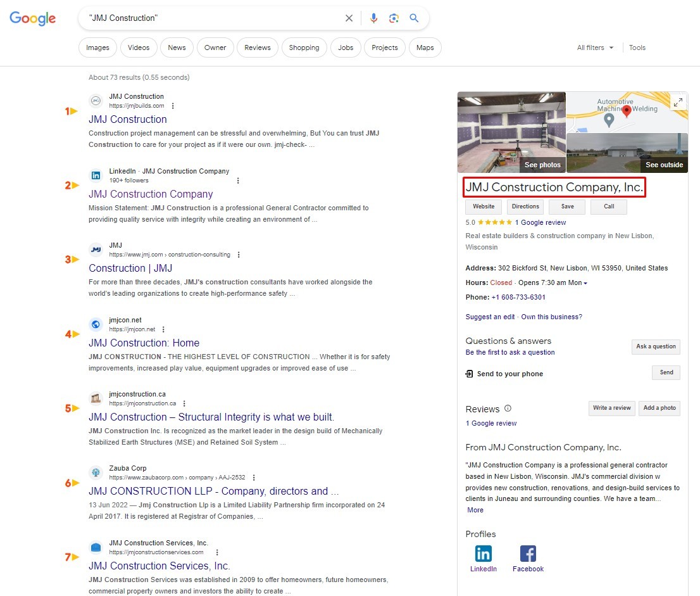
Task: Submit search with magnifying glass icon
Action: pos(415,18)
